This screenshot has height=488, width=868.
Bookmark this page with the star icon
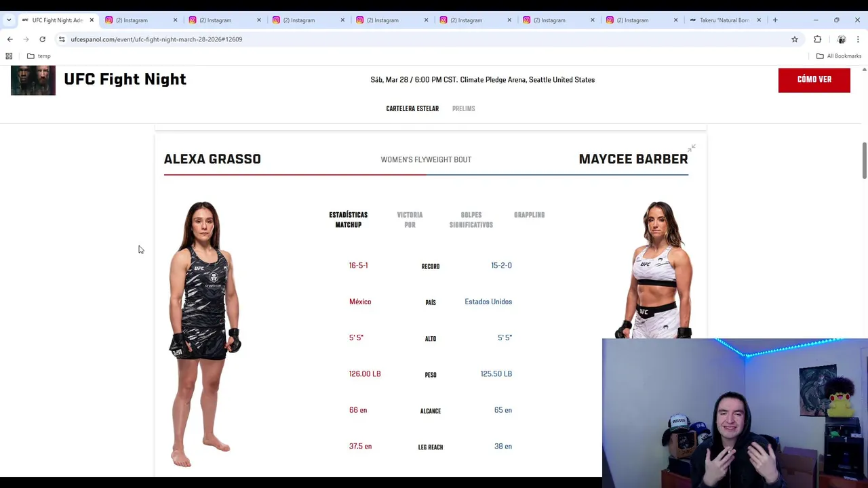tap(795, 39)
